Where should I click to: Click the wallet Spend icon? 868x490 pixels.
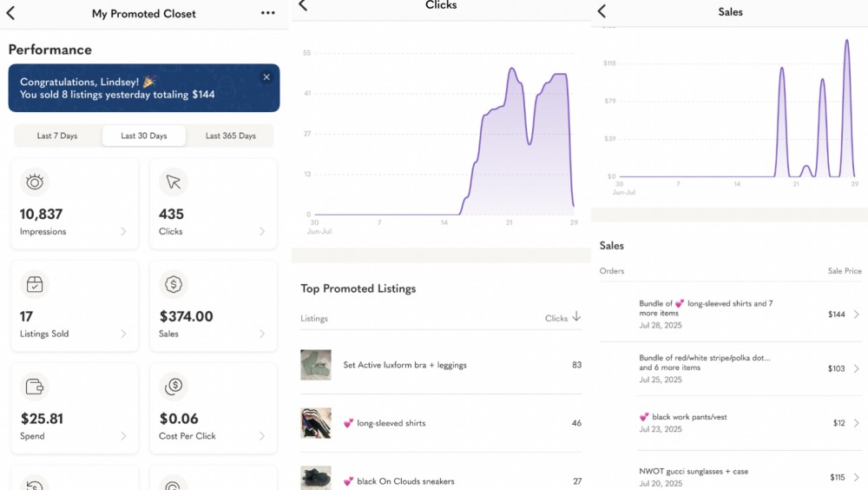(35, 387)
